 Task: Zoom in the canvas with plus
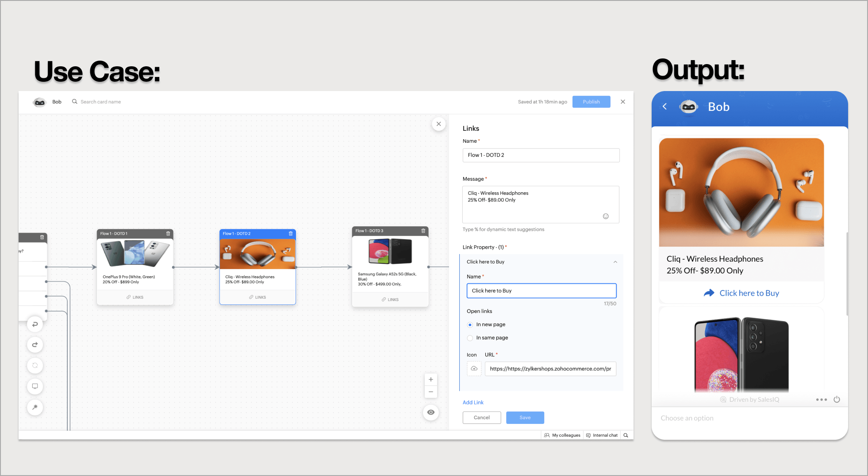431,380
